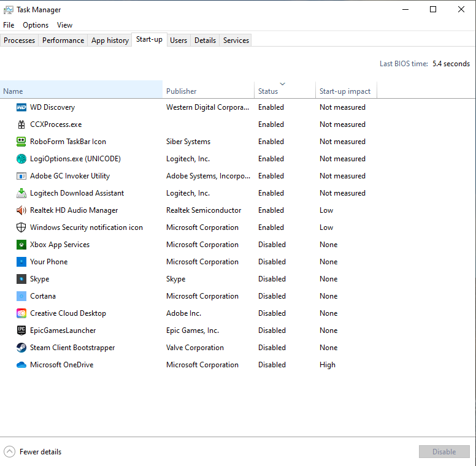Select the Logitech Download Assistant icon

pyautogui.click(x=21, y=193)
